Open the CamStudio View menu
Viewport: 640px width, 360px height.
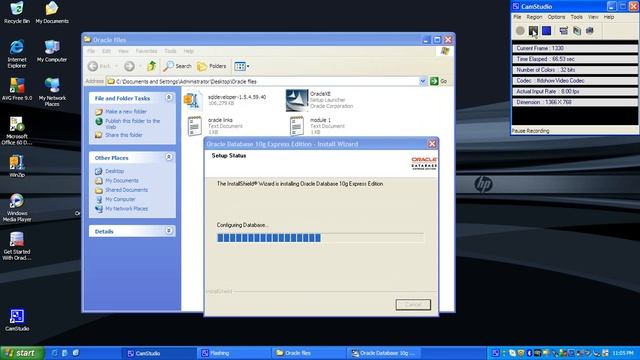(593, 17)
